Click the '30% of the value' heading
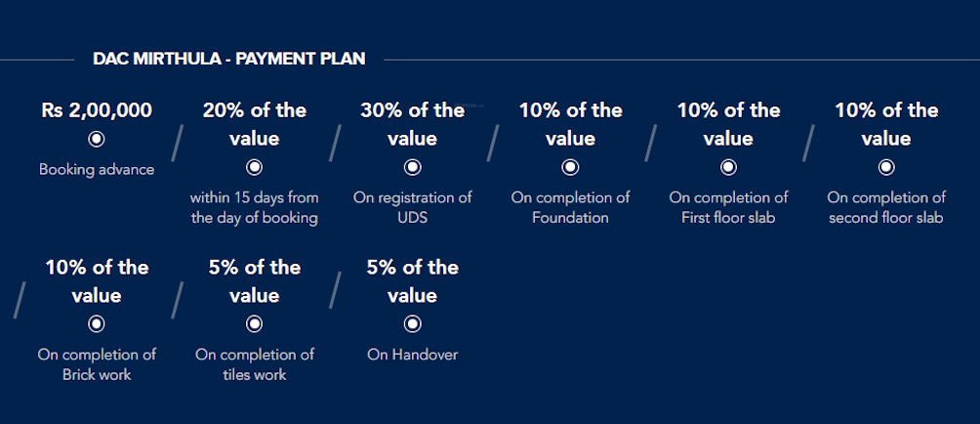 coord(413,124)
